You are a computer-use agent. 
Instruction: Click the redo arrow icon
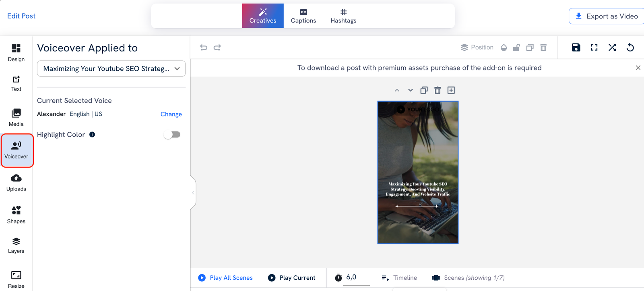[x=217, y=47]
